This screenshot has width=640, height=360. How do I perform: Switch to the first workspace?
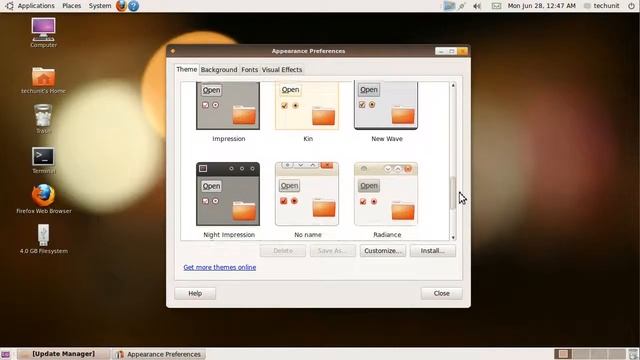tap(563, 354)
